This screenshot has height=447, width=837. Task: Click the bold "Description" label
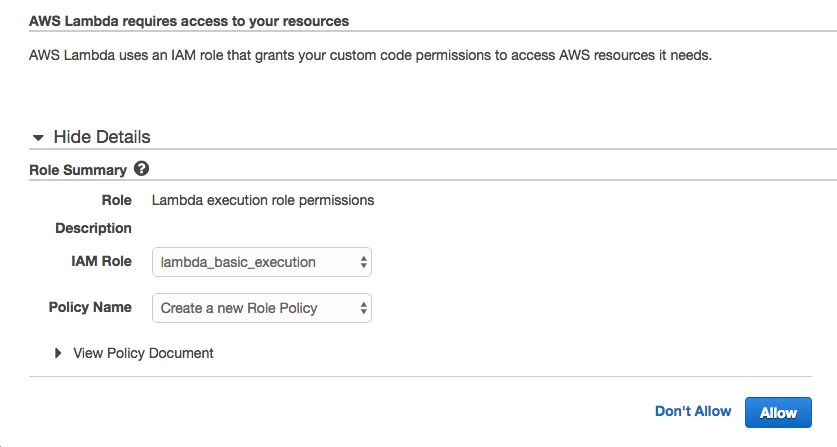(x=93, y=228)
